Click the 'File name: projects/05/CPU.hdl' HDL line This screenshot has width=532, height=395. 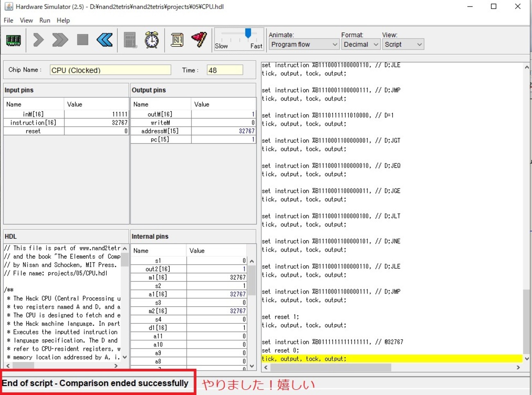pos(56,273)
